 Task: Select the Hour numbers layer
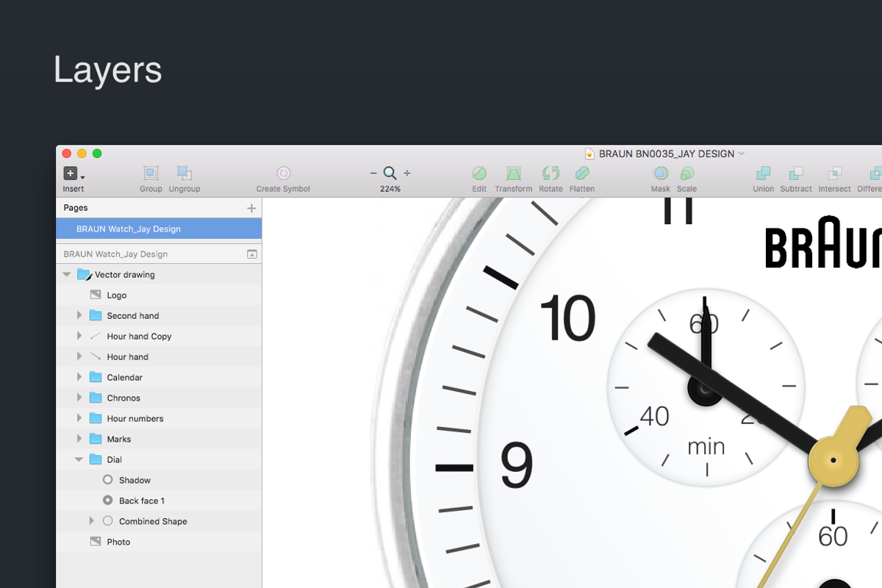click(x=159, y=418)
